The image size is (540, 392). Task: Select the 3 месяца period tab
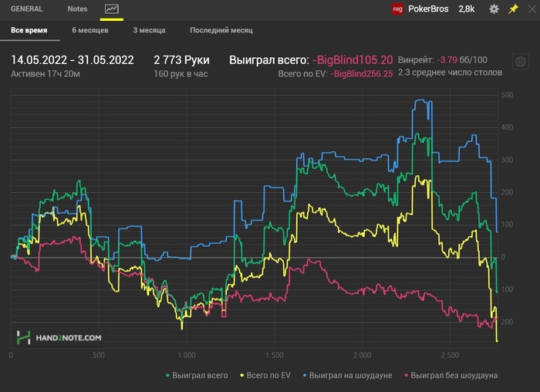(x=149, y=30)
